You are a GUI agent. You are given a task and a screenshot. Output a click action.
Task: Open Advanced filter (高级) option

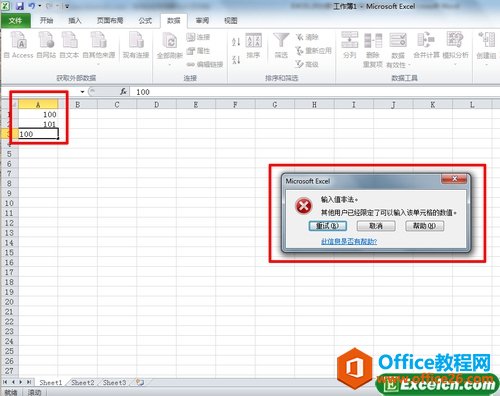point(307,64)
